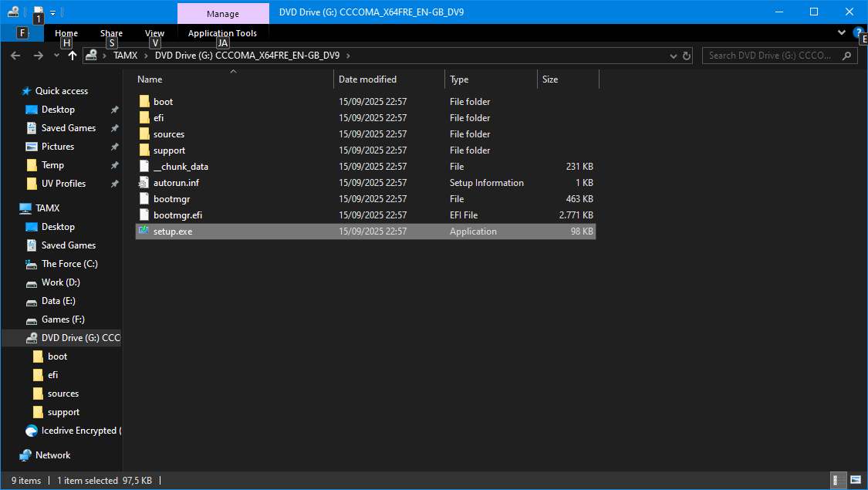Click the Setup Information type cell
The height and width of the screenshot is (490, 868).
pos(487,182)
